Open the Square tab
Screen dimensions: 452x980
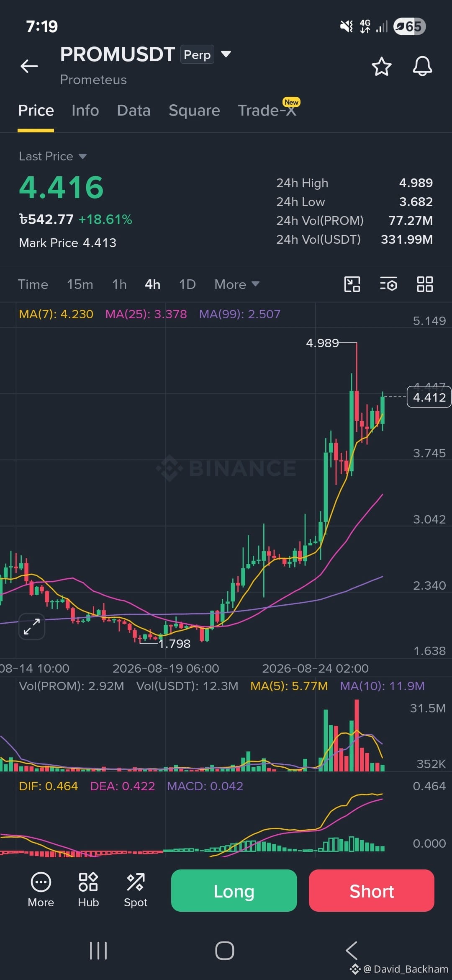[194, 111]
